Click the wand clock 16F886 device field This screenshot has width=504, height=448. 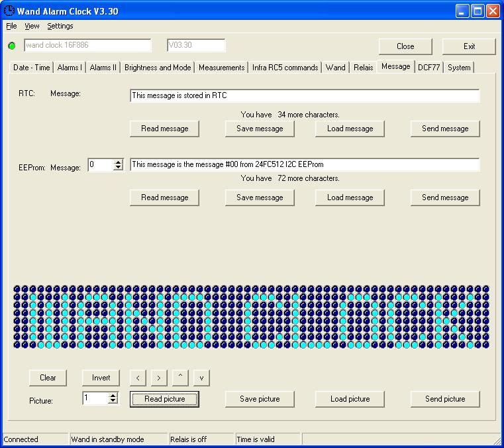(87, 45)
